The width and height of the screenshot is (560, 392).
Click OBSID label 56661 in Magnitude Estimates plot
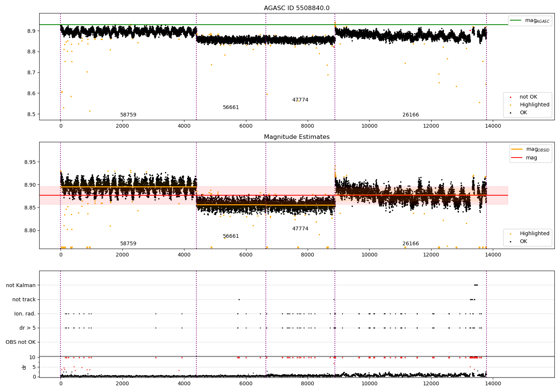pos(231,236)
